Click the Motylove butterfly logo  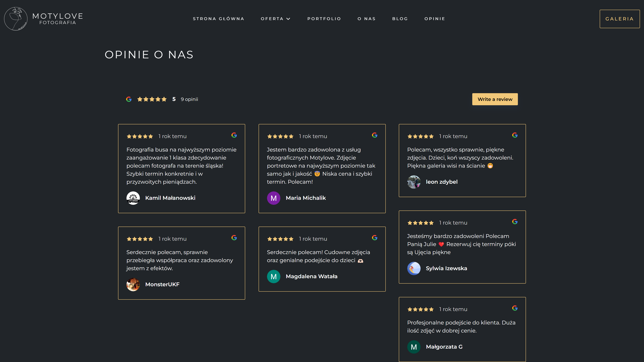[16, 19]
